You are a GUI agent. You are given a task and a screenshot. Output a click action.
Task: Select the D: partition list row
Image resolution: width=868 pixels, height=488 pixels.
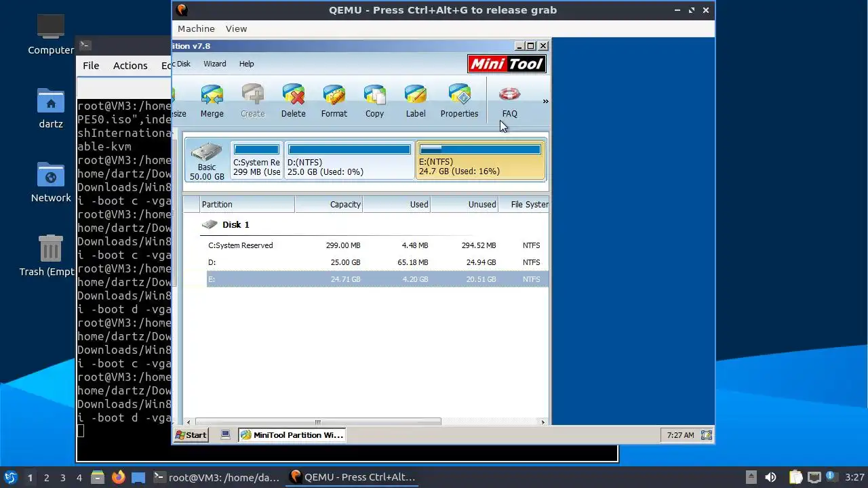pos(378,262)
